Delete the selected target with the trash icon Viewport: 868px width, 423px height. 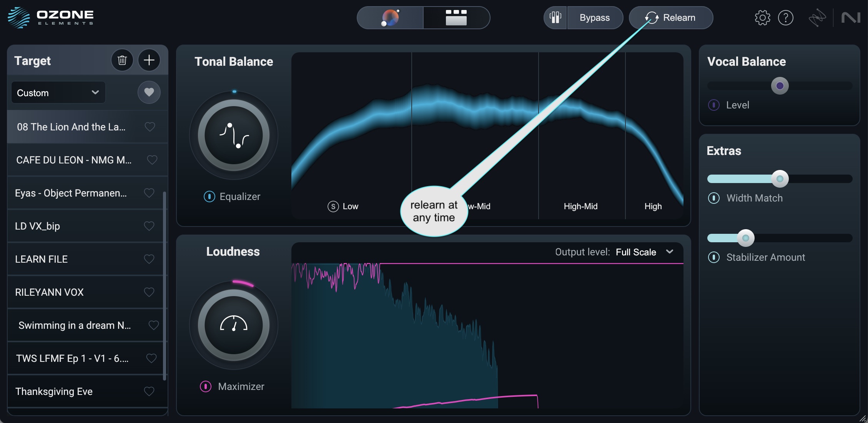point(122,60)
